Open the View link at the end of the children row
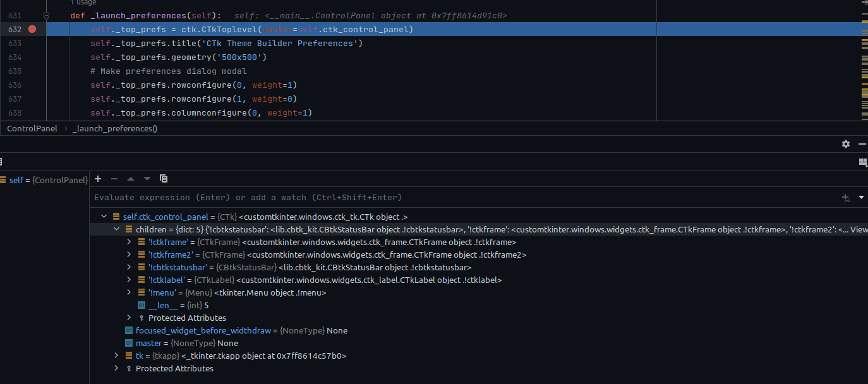Image resolution: width=868 pixels, height=384 pixels. (860, 229)
